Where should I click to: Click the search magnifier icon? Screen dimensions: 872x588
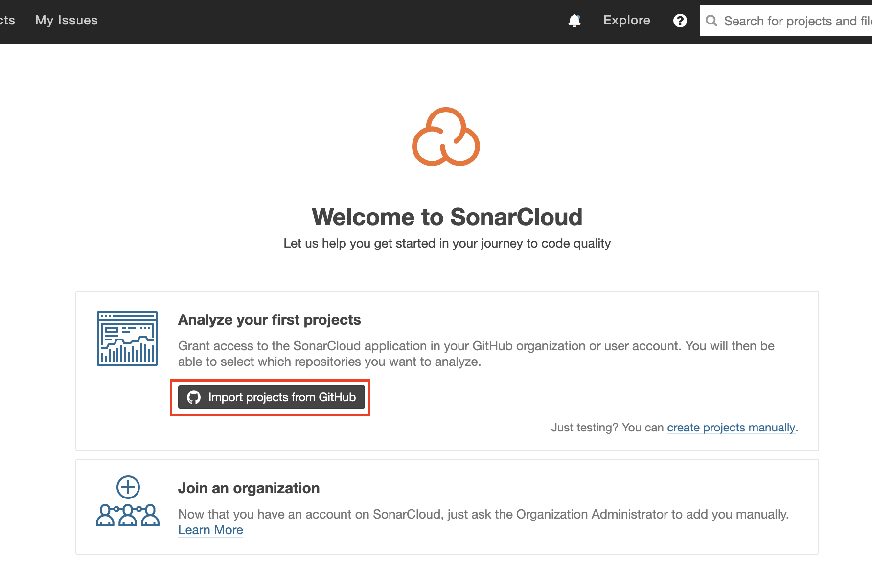pos(711,21)
